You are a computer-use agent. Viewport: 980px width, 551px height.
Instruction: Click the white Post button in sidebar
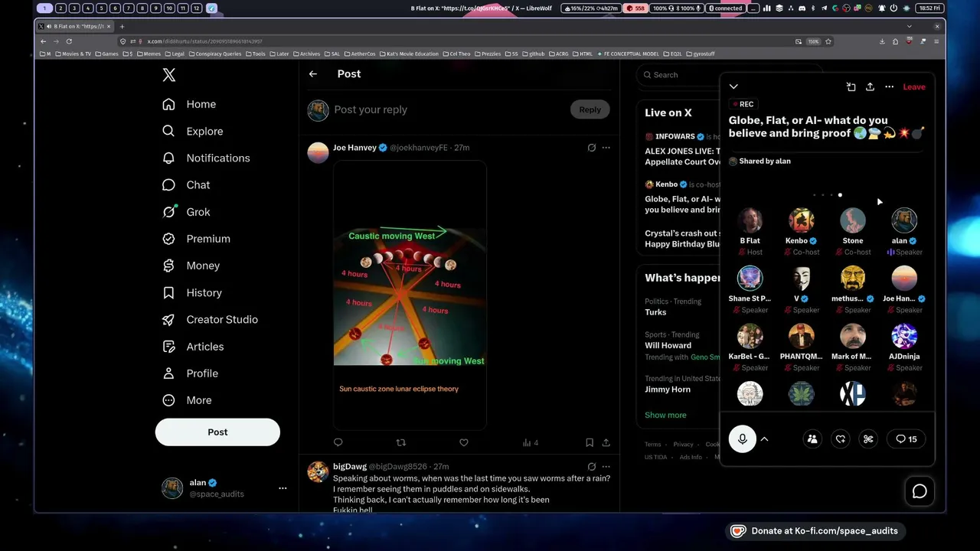(217, 432)
